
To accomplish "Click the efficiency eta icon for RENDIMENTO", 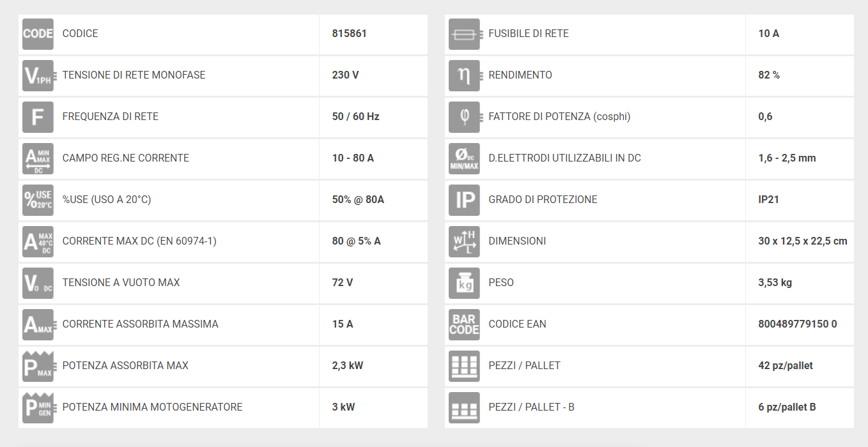I will tap(464, 75).
